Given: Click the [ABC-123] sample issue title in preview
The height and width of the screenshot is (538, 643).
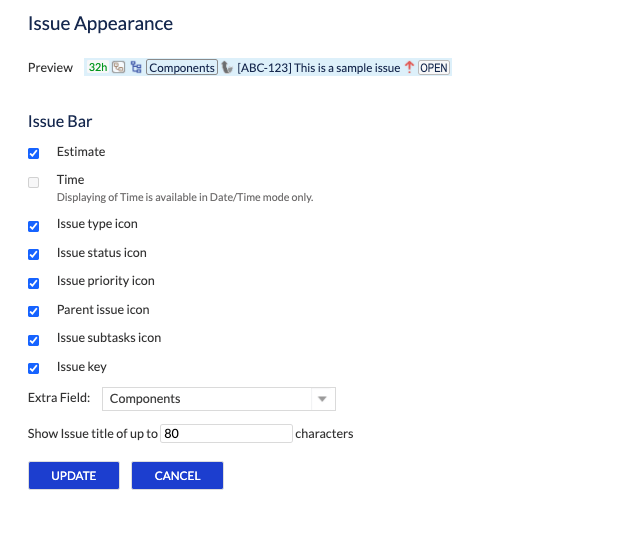Looking at the screenshot, I should (318, 68).
